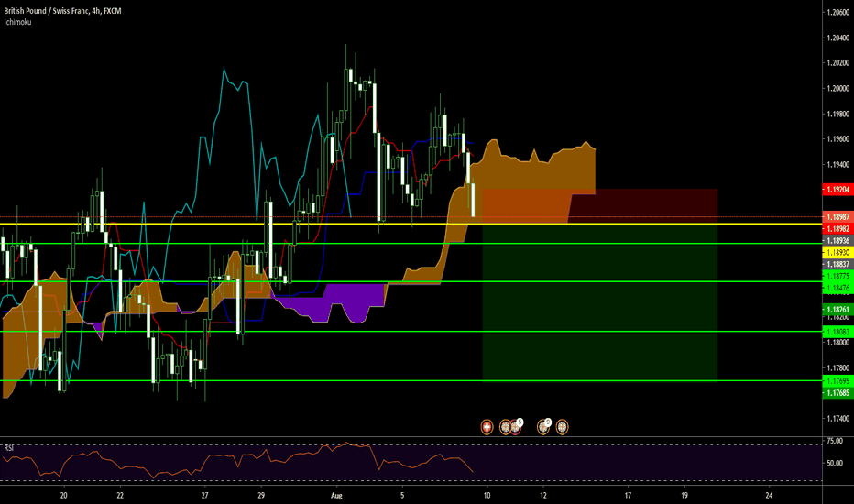The width and height of the screenshot is (854, 504).
Task: Select the short position's red stop-loss zone
Action: (599, 206)
